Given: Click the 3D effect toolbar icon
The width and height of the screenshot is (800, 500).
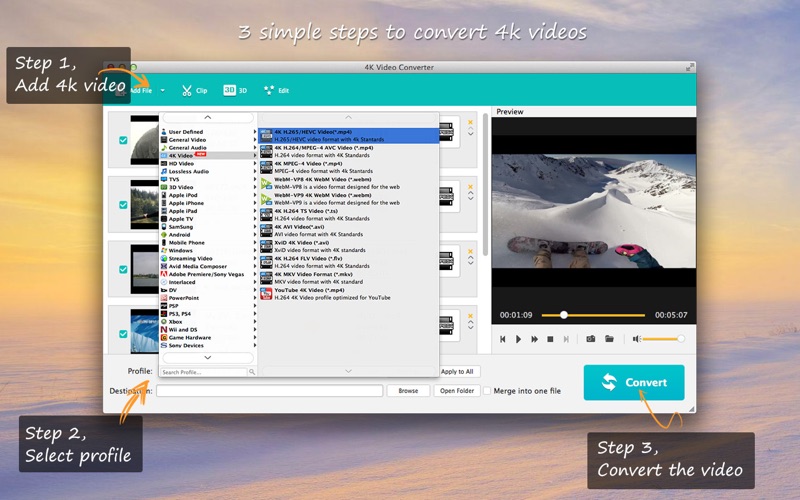Looking at the screenshot, I should [x=235, y=90].
